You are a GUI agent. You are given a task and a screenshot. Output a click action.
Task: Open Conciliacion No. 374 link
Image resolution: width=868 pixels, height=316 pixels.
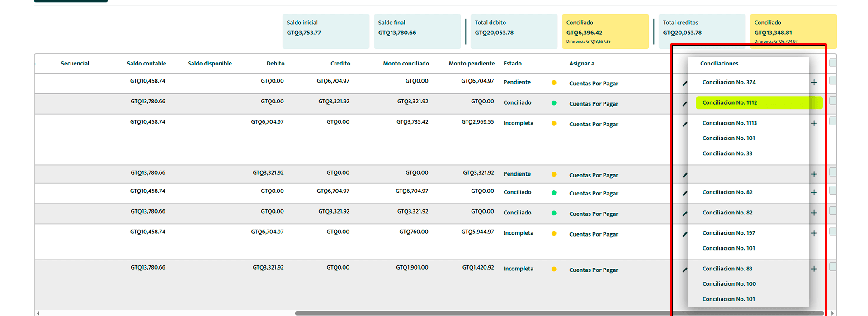pyautogui.click(x=729, y=82)
